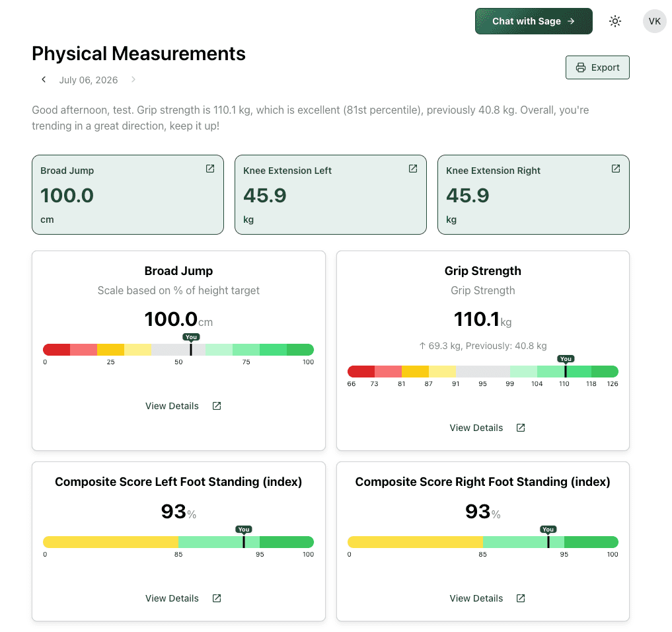Click the 93% Right Foot Standing score
The height and width of the screenshot is (632, 672).
482,512
